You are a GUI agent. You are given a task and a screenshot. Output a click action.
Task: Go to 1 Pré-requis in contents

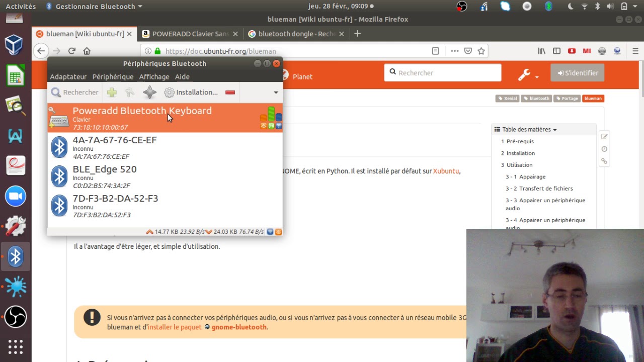pos(517,142)
